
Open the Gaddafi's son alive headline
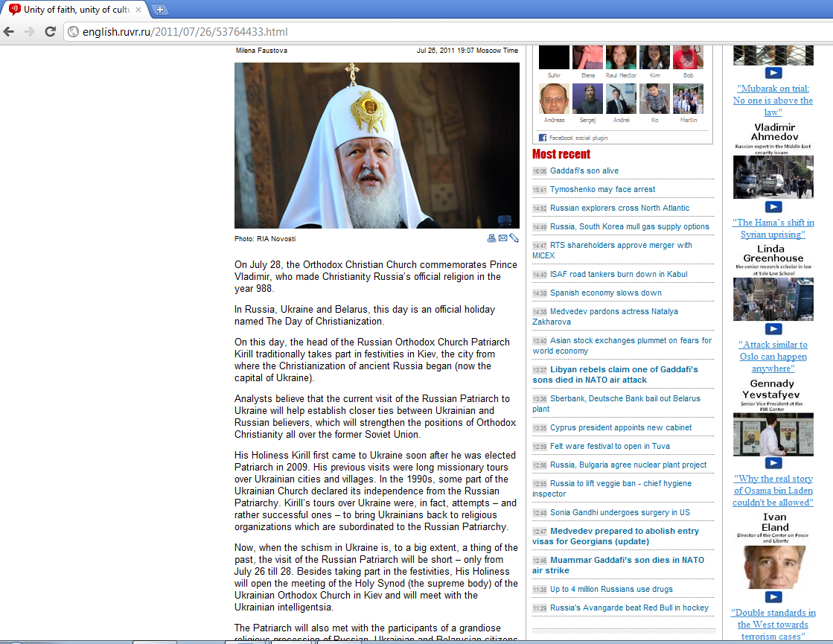pyautogui.click(x=584, y=170)
